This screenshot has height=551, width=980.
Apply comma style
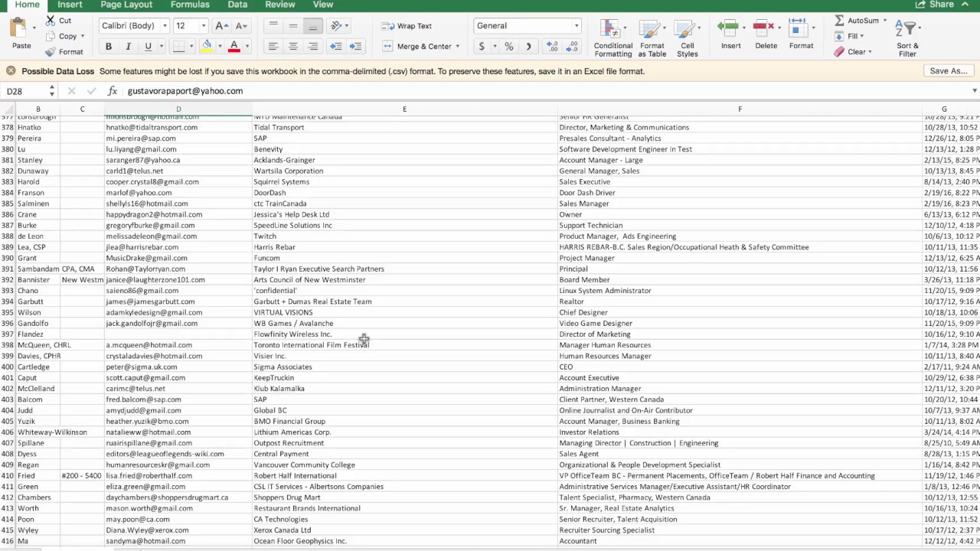point(528,47)
